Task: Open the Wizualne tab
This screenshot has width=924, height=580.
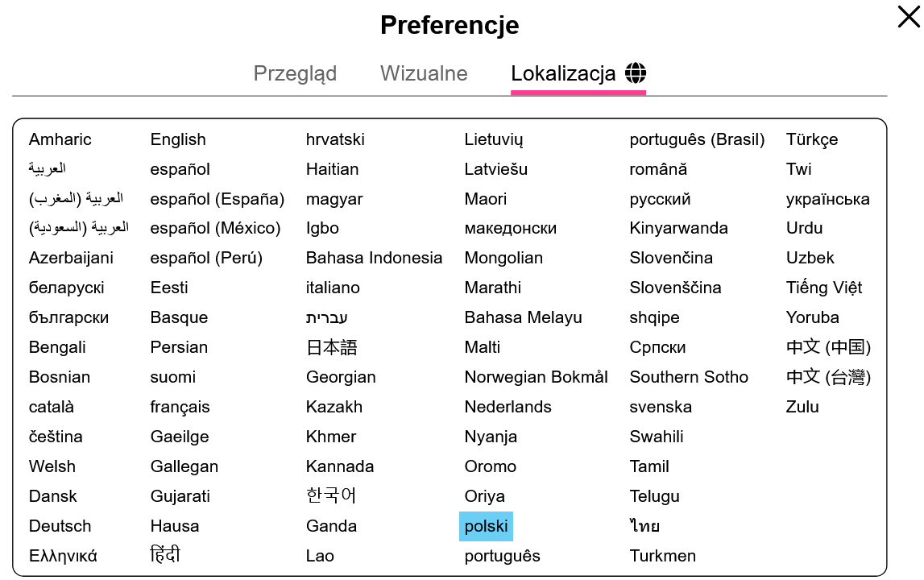Action: (x=424, y=73)
